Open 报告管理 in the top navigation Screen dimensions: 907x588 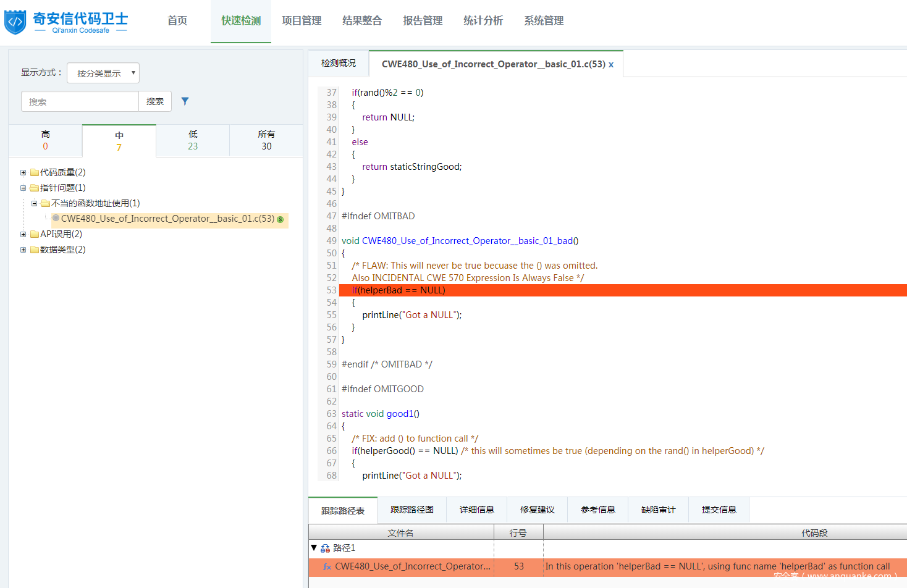(423, 21)
